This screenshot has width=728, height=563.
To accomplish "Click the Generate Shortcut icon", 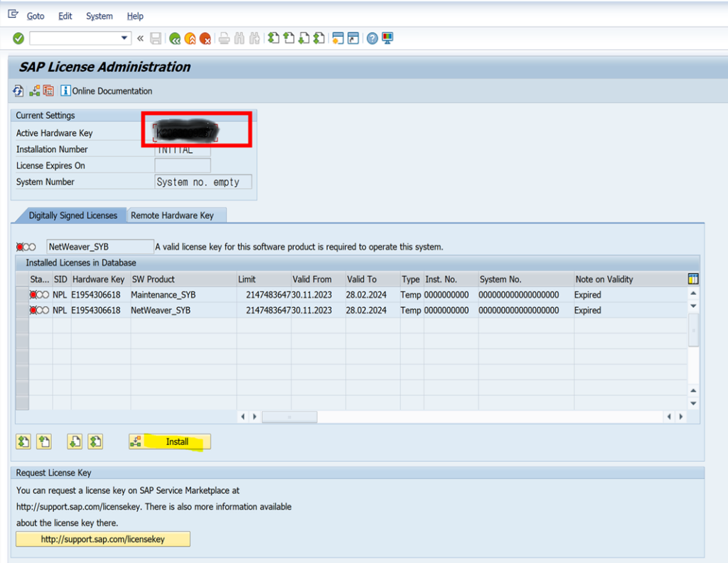I will tap(353, 38).
